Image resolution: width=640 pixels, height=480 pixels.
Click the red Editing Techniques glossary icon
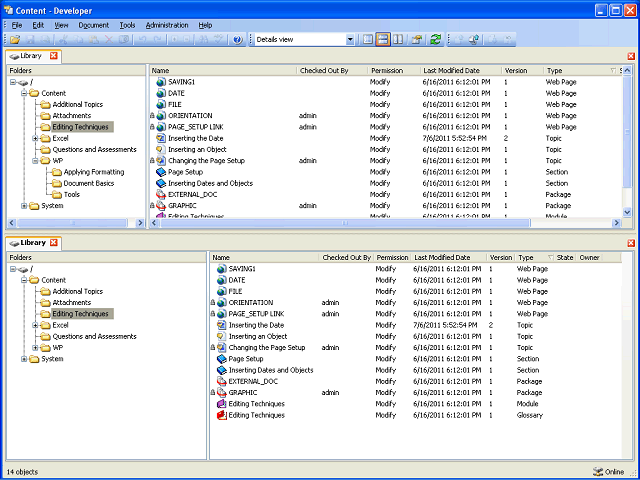coord(221,415)
